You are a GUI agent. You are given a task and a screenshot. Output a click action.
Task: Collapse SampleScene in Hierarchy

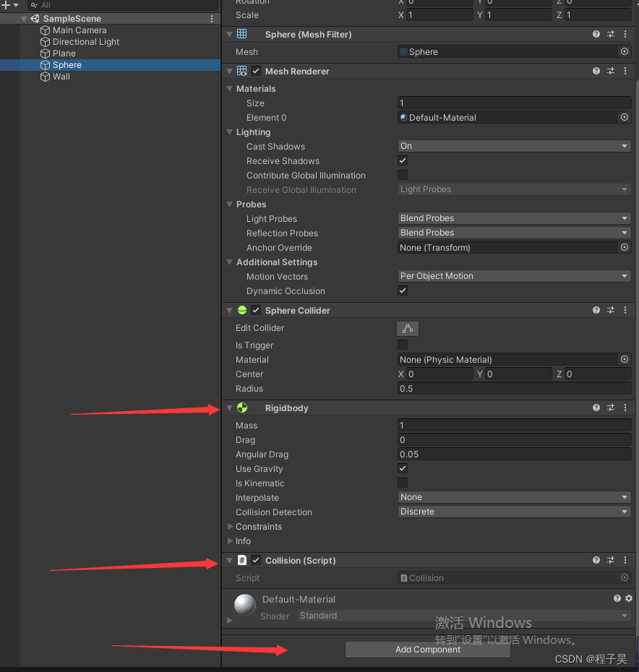coord(25,19)
